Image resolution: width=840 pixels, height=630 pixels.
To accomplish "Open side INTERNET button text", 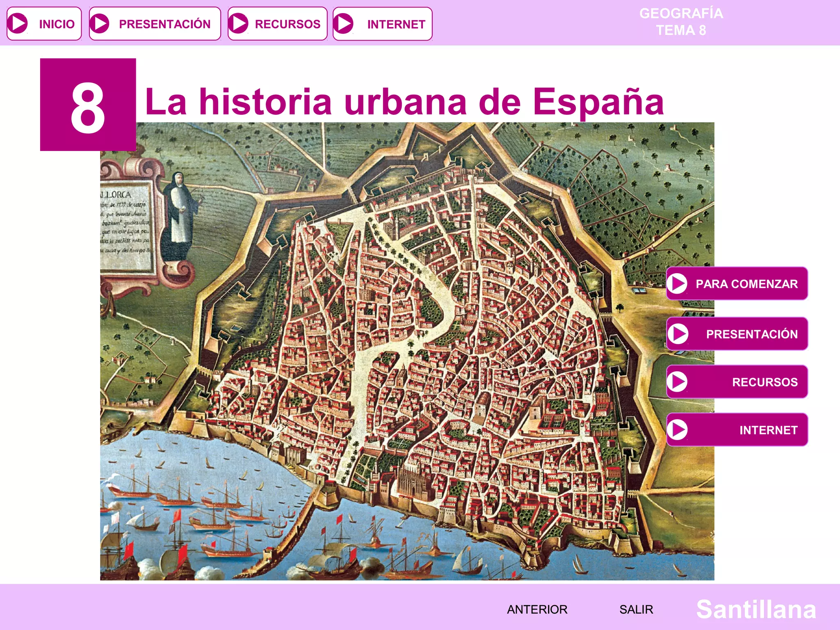I will pyautogui.click(x=768, y=430).
